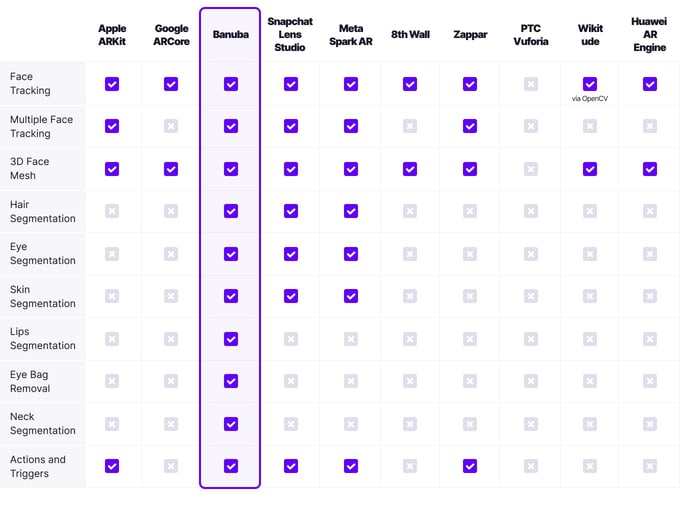This screenshot has width=680, height=510.
Task: Click Apple ARKit Face Tracking checkmark
Action: click(112, 84)
